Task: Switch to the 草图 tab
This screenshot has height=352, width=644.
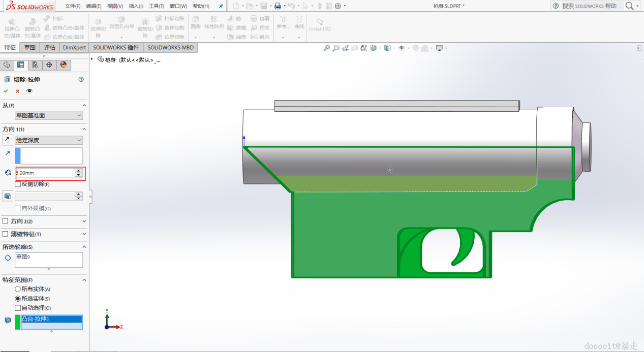Action: (x=30, y=47)
